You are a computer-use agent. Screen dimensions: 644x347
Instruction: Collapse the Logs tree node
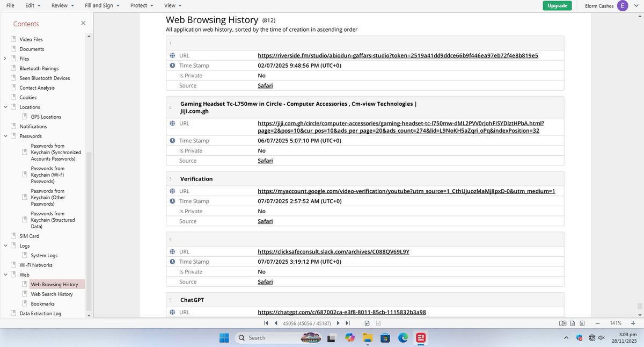coord(5,245)
